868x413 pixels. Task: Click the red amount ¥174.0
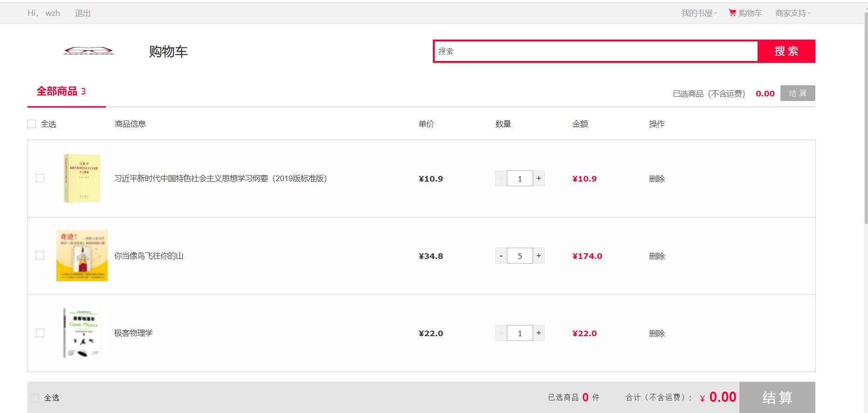tap(587, 256)
